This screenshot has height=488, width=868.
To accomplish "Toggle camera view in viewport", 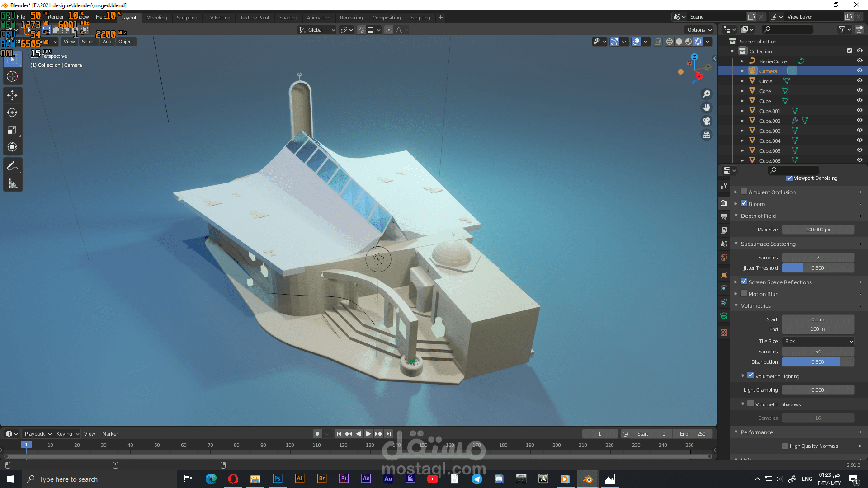I will tap(706, 121).
